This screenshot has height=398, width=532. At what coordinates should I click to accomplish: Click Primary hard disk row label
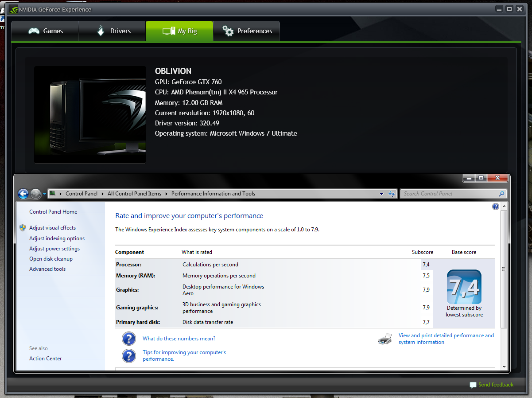pyautogui.click(x=138, y=322)
